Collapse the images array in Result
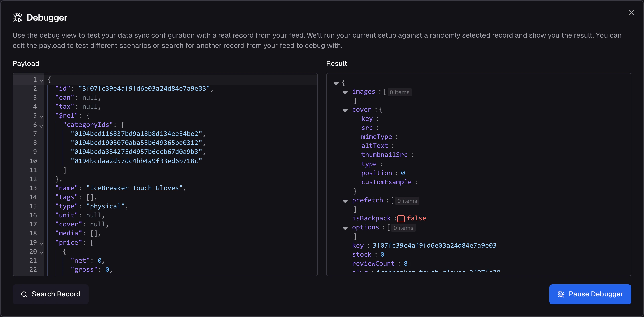 [x=345, y=92]
